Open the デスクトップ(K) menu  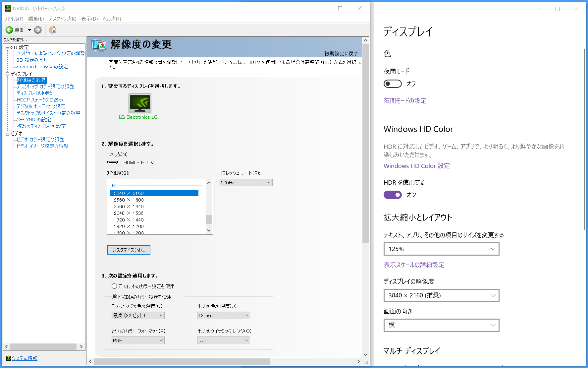[x=62, y=19]
